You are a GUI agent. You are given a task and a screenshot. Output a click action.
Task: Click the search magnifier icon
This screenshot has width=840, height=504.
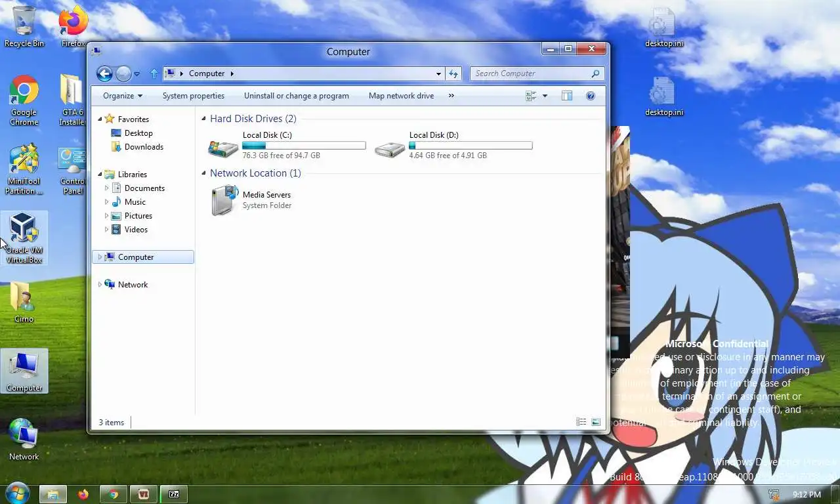(x=595, y=73)
